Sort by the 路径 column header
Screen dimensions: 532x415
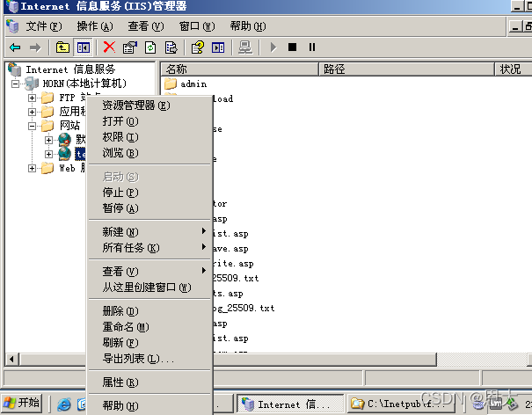pyautogui.click(x=407, y=69)
